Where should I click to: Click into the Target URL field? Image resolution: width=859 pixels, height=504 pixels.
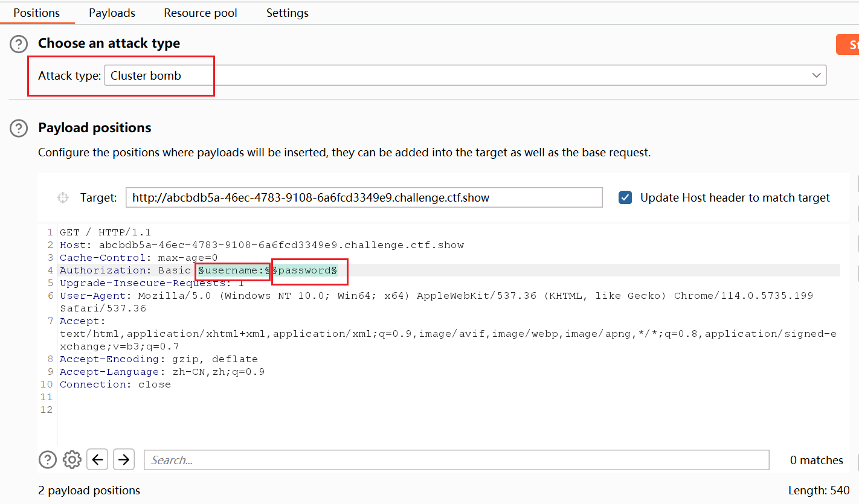[x=364, y=197]
